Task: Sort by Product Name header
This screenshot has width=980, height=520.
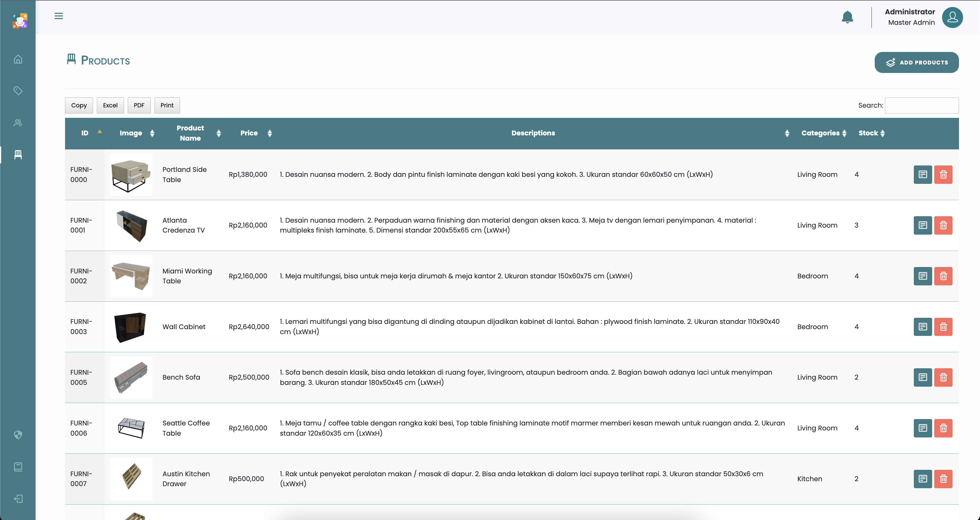Action: [190, 133]
